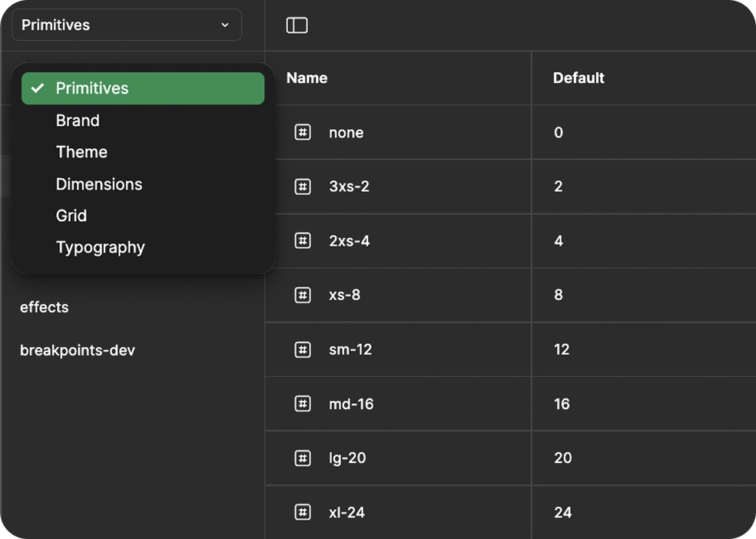Choose "Grid" in the collection list
The image size is (756, 539).
[71, 215]
